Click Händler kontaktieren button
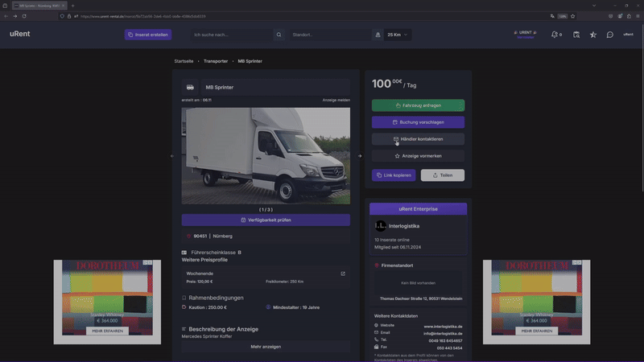 [418, 139]
